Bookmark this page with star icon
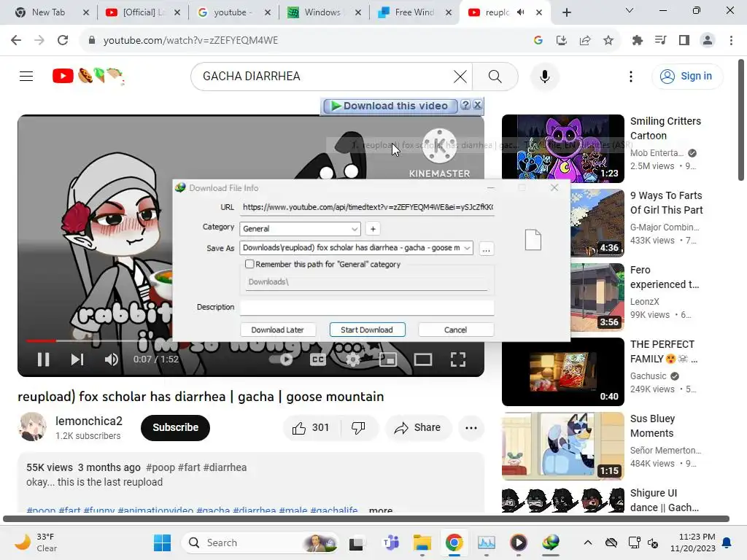Viewport: 747px width, 560px height. point(608,41)
